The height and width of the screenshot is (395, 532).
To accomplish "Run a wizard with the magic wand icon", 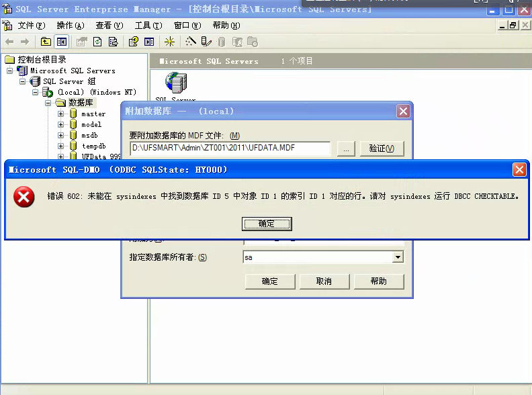I will click(x=190, y=42).
